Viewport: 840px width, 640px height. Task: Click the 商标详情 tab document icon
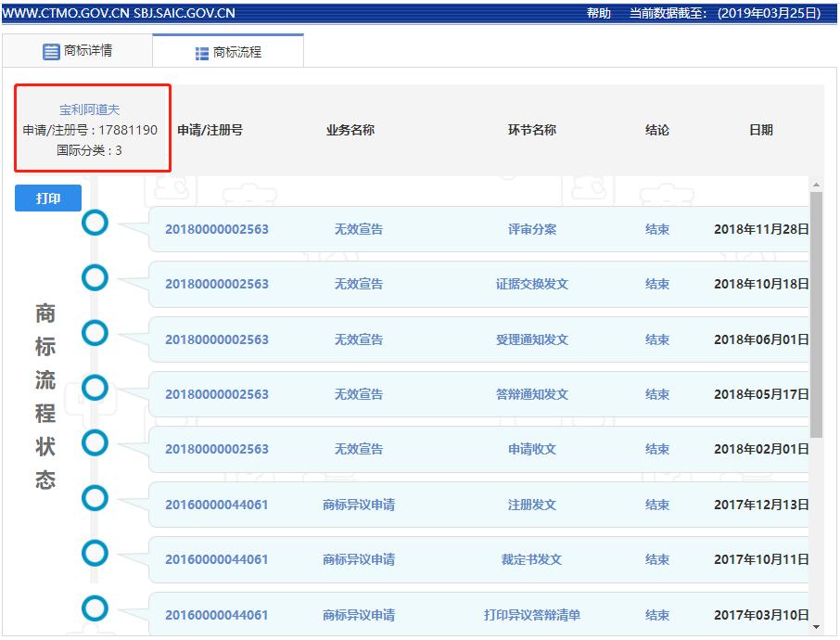point(51,51)
